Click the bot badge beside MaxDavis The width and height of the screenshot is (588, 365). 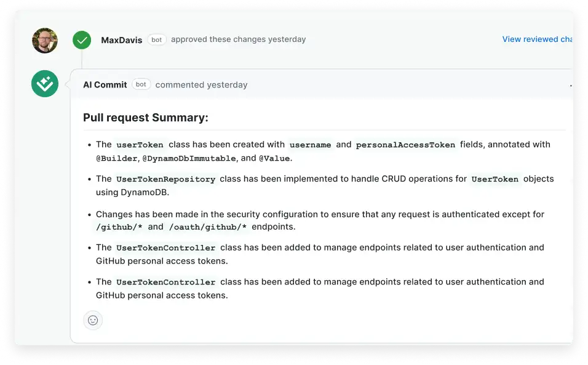tap(157, 39)
